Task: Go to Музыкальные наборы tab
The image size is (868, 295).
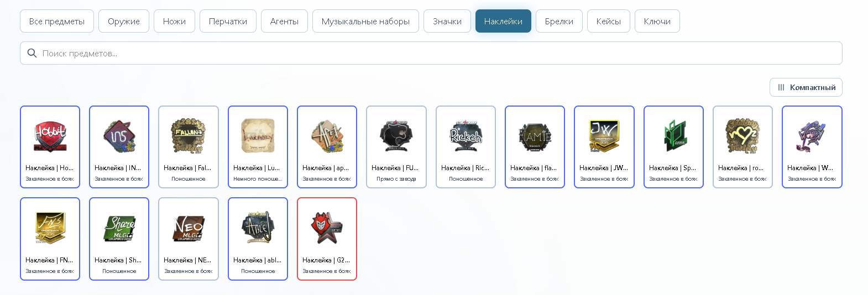Action: click(365, 21)
